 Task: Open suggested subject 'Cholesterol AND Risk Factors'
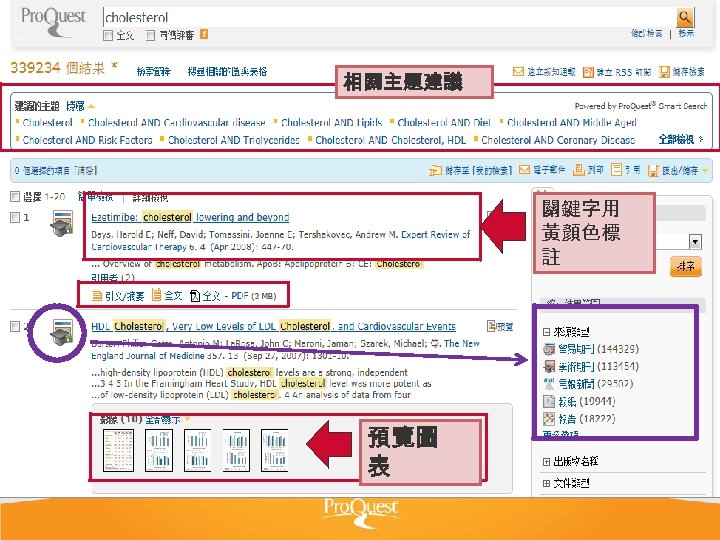(x=87, y=140)
